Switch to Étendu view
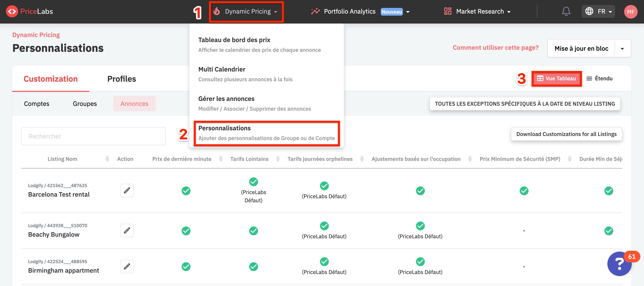 pyautogui.click(x=599, y=78)
